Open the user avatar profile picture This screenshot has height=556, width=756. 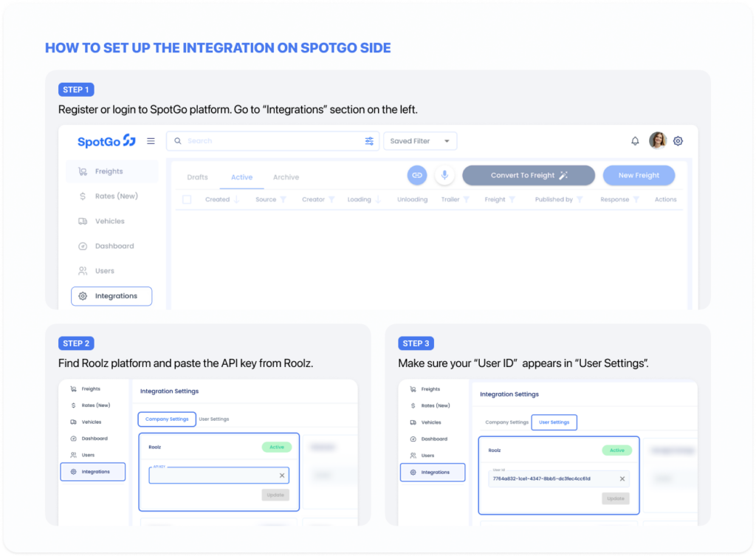click(658, 140)
